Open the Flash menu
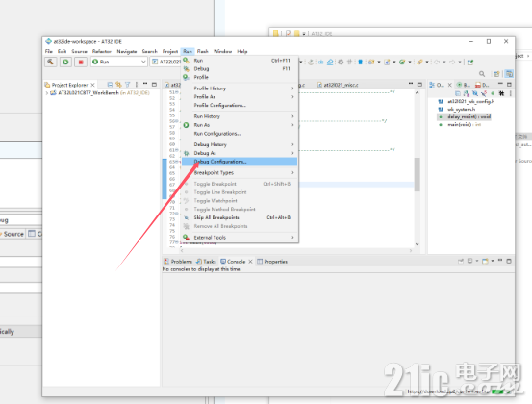The width and height of the screenshot is (532, 404). (x=203, y=51)
